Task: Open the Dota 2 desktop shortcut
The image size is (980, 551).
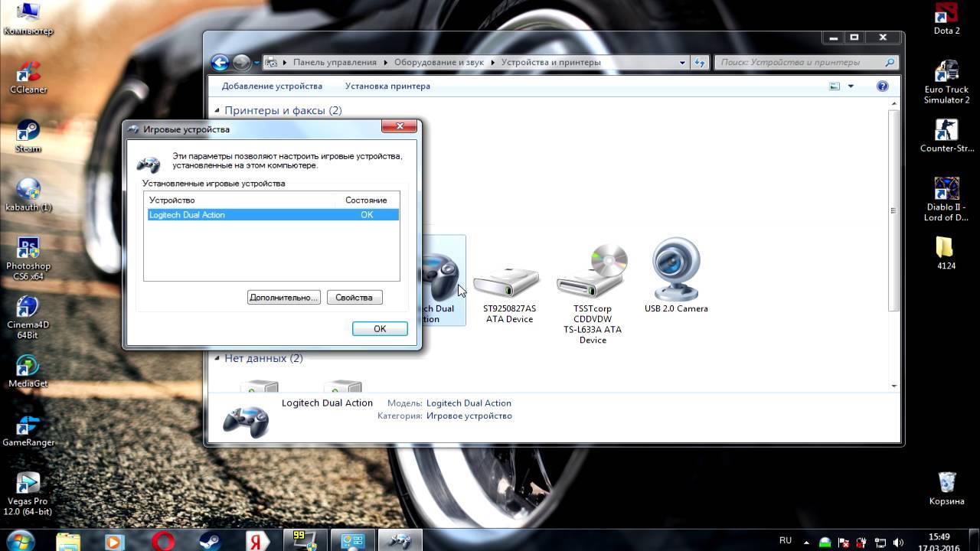Action: (x=946, y=19)
